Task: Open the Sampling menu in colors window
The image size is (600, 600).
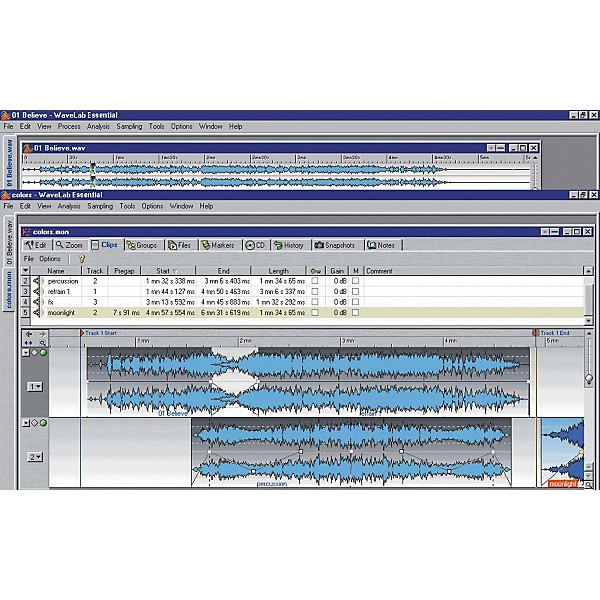Action: [x=100, y=206]
